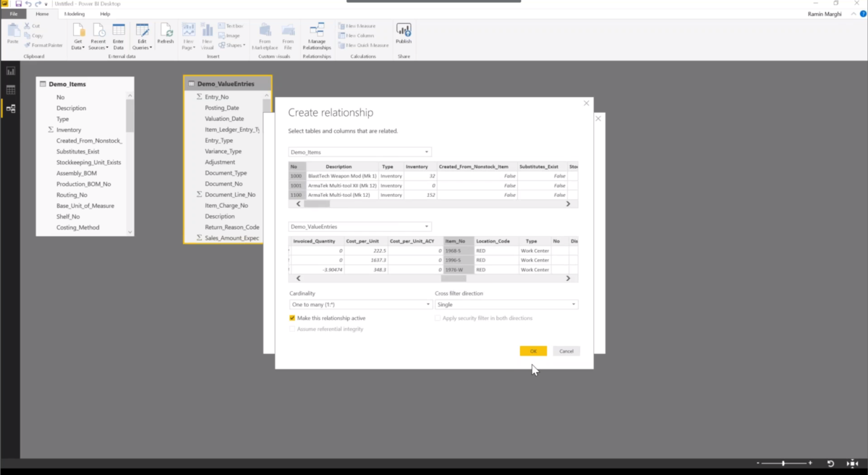Image resolution: width=868 pixels, height=475 pixels.
Task: Open the File tab
Action: [14, 14]
